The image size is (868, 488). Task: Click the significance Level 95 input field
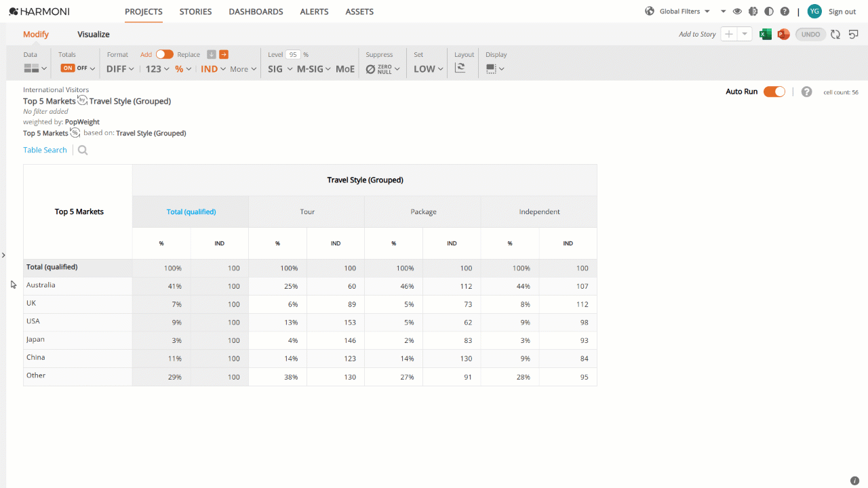(x=293, y=54)
